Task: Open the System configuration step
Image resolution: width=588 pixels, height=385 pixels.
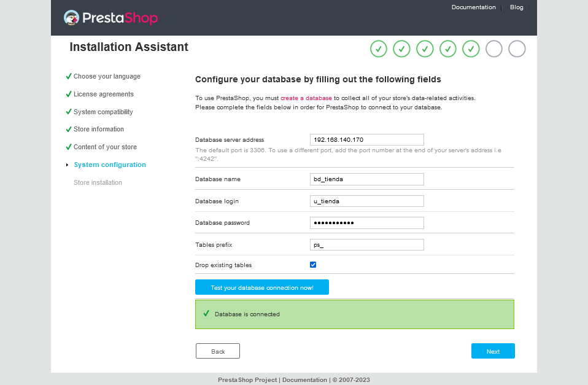Action: click(x=110, y=165)
